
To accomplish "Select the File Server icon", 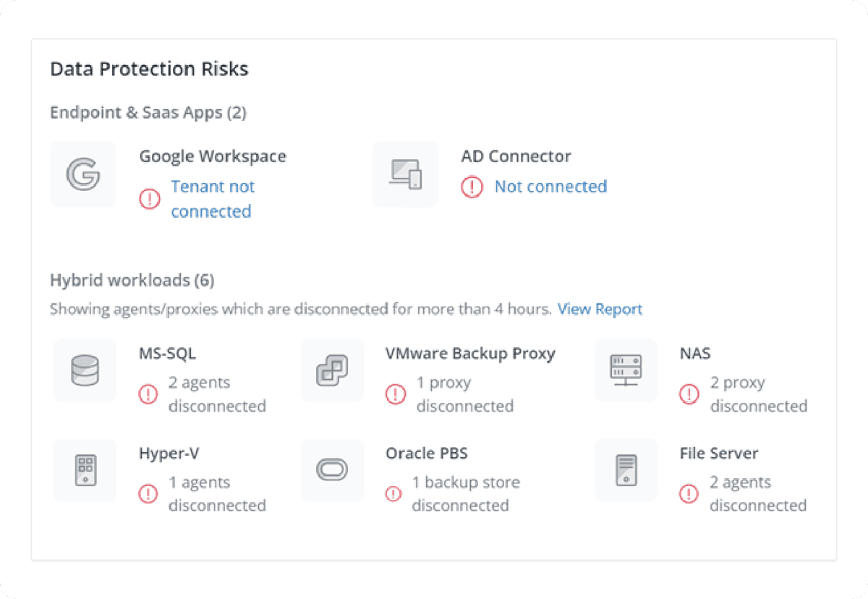I will click(x=626, y=470).
